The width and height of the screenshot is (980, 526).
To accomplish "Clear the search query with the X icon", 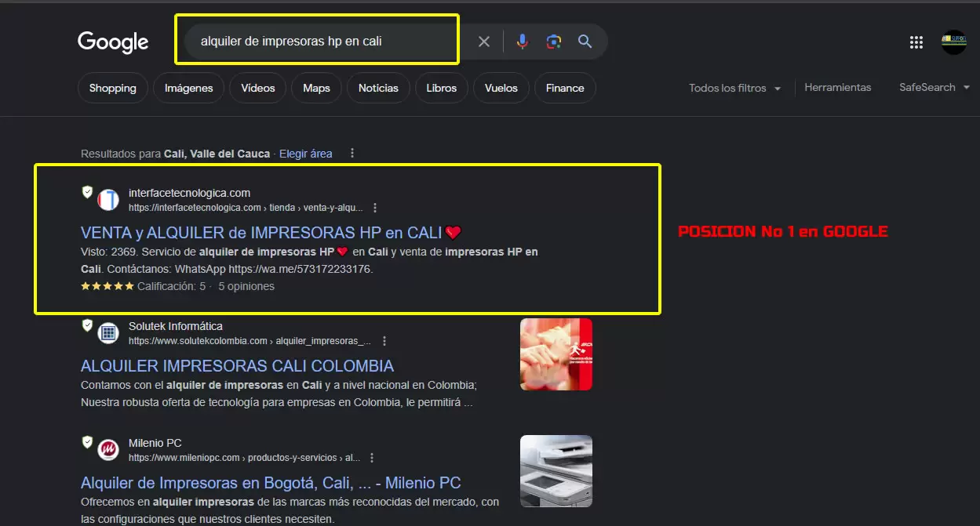I will click(x=484, y=42).
